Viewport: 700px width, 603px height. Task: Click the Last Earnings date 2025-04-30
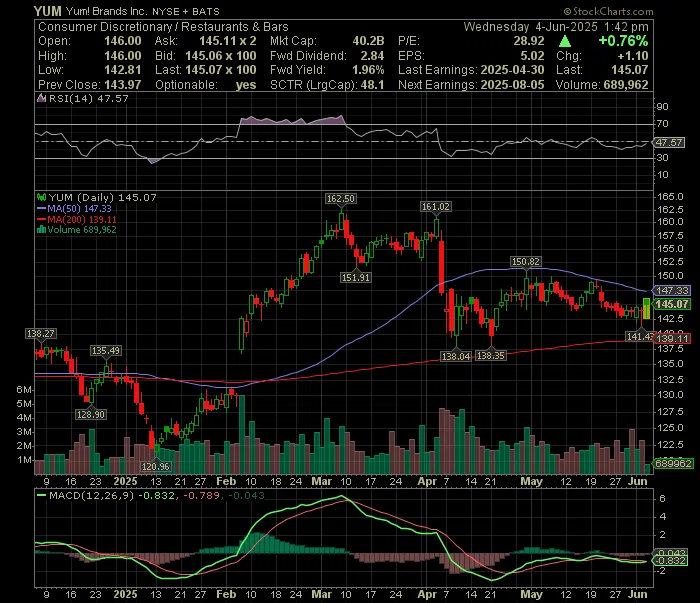click(512, 70)
